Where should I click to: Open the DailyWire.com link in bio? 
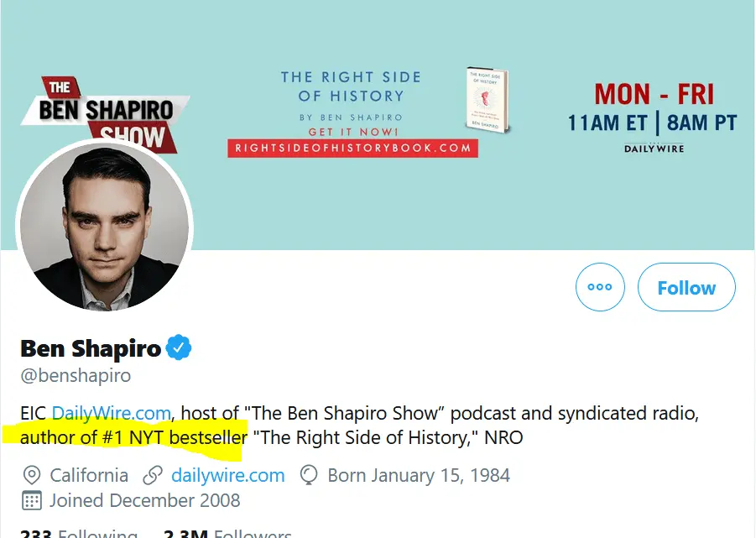pos(112,413)
